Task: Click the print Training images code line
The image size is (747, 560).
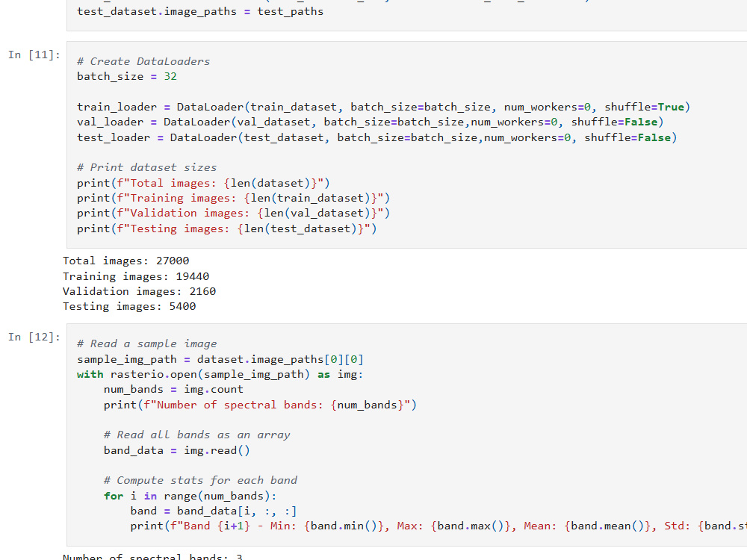Action: click(233, 199)
